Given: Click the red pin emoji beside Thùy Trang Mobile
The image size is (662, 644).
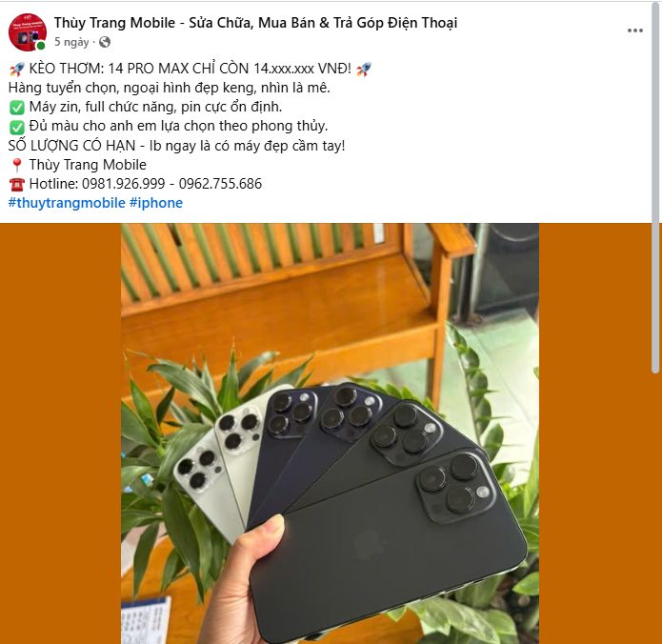Looking at the screenshot, I should (17, 165).
